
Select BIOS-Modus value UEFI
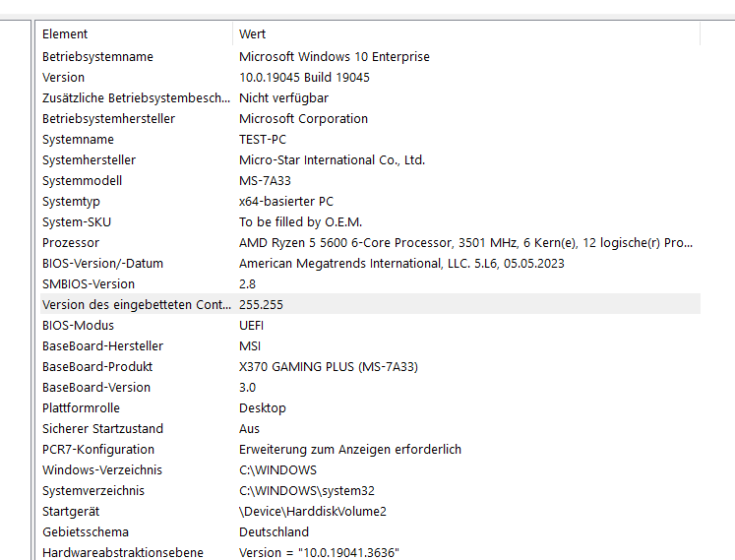click(251, 325)
